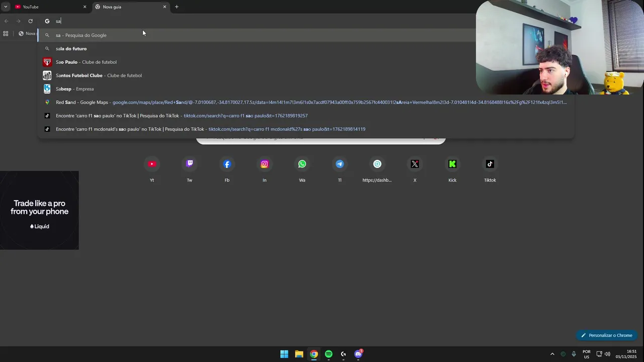The height and width of the screenshot is (362, 644).
Task: Select the Nova guia tab
Action: click(x=131, y=7)
